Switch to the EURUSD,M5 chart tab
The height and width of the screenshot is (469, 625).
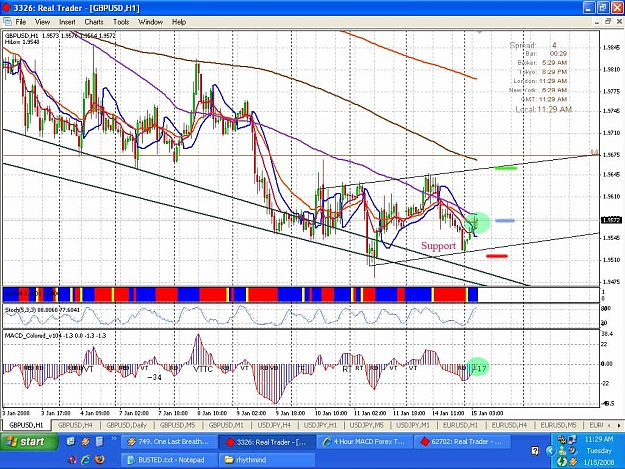point(558,425)
